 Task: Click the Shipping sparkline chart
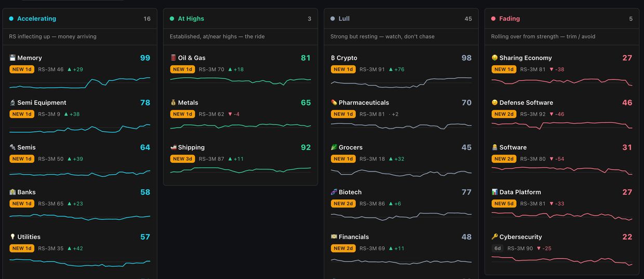pyautogui.click(x=240, y=170)
